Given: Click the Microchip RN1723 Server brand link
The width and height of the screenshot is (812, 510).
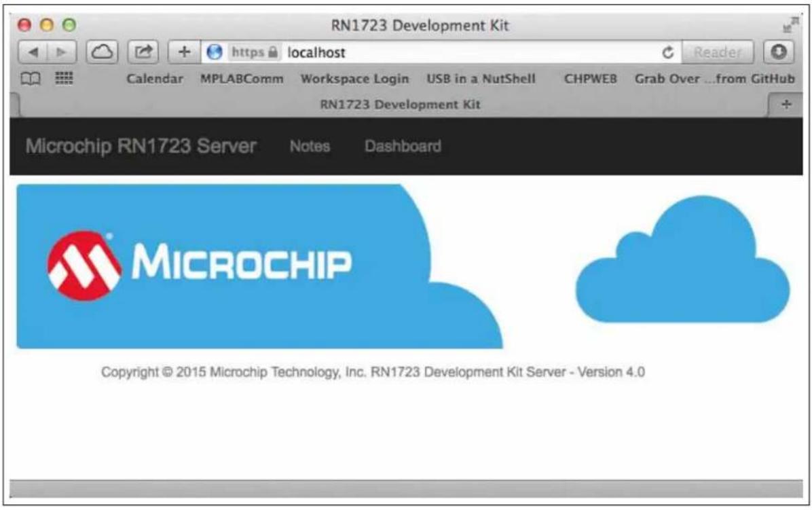Looking at the screenshot, I should click(141, 146).
